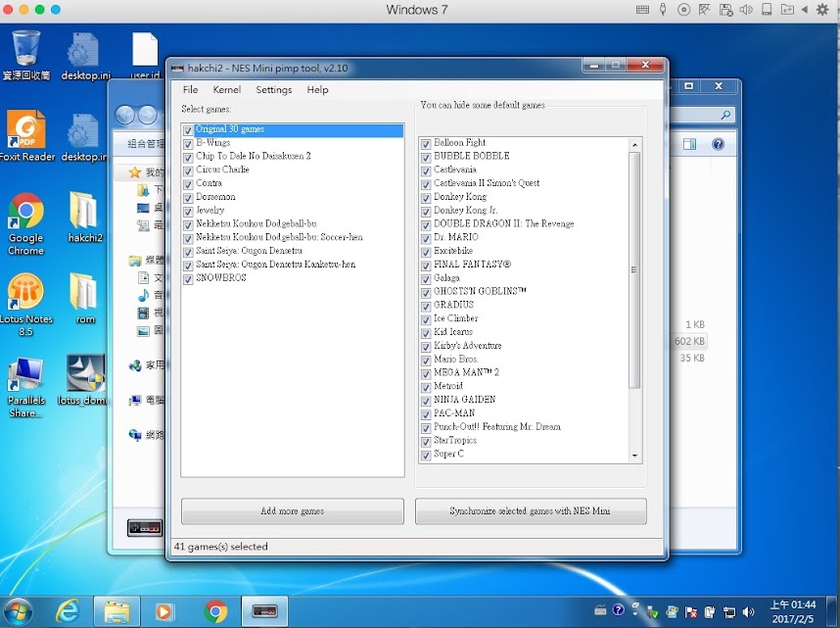This screenshot has height=628, width=840.
Task: Select the Lotus Notes 8.5 desktop icon
Action: click(x=25, y=305)
